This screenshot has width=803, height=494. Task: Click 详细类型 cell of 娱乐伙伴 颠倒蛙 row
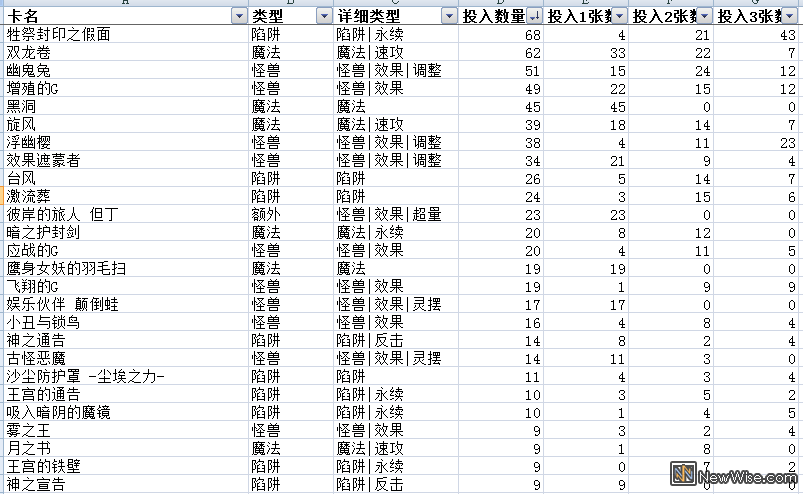[395, 304]
